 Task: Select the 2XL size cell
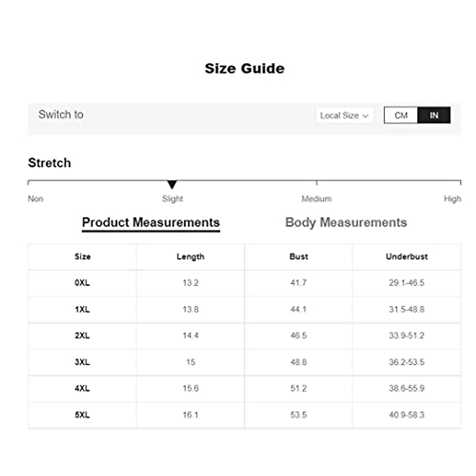[82, 336]
